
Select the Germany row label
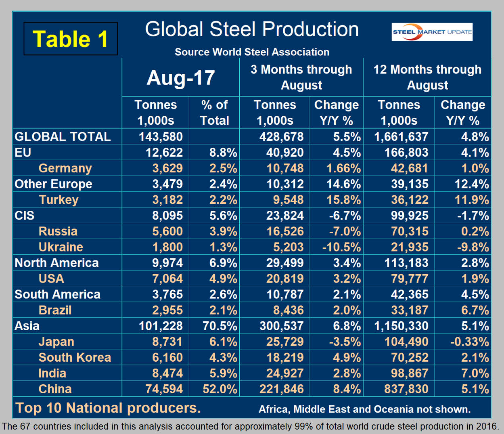(65, 168)
